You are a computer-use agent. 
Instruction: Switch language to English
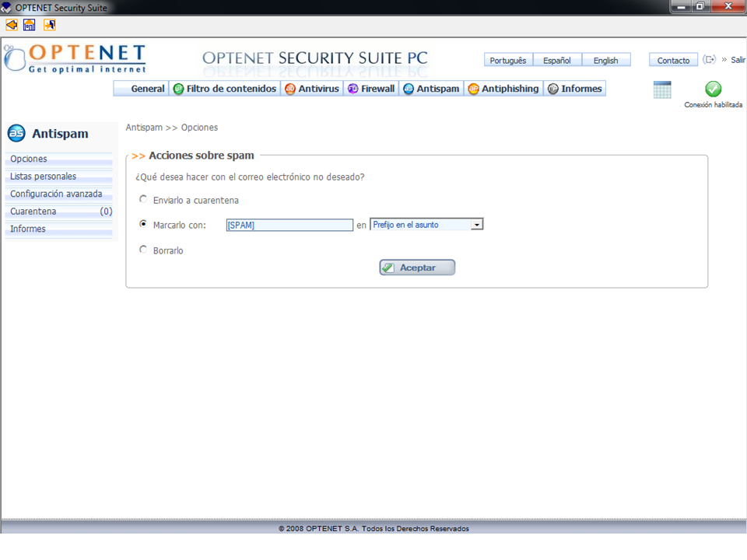[x=605, y=61]
